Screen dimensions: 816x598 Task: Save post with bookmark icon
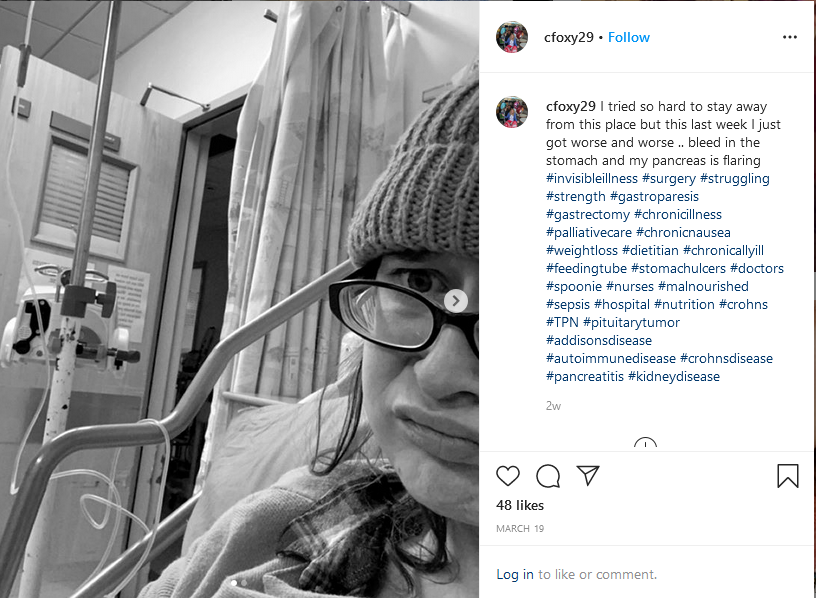pyautogui.click(x=787, y=476)
